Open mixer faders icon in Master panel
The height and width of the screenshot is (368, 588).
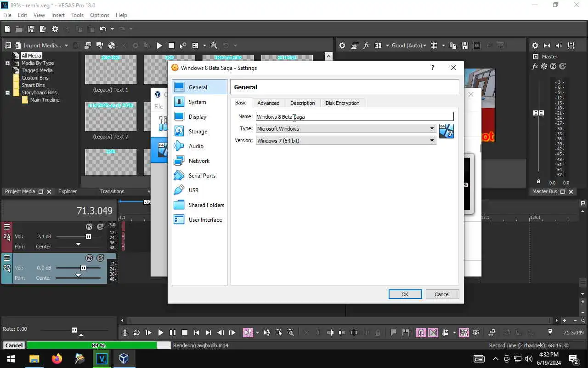pyautogui.click(x=571, y=46)
